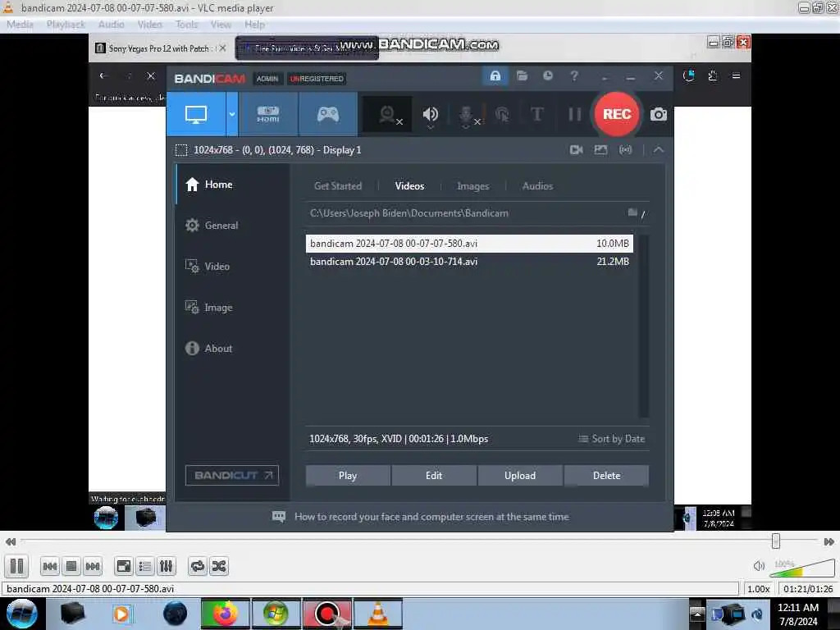Viewport: 840px width, 630px height.
Task: Select the screen recording mode monitor icon
Action: [195, 114]
